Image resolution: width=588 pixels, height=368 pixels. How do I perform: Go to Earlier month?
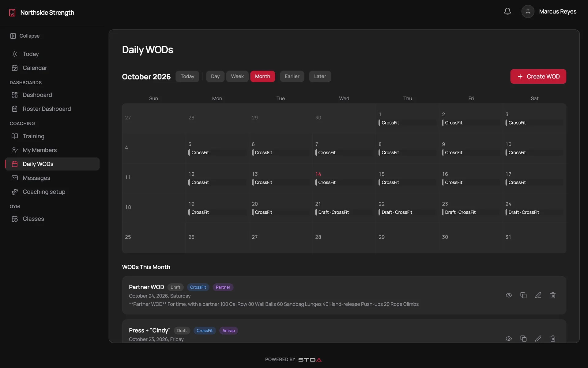point(292,76)
